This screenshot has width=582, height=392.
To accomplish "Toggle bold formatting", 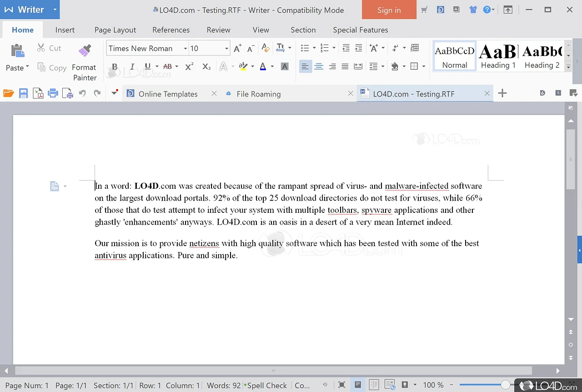I will coord(115,66).
